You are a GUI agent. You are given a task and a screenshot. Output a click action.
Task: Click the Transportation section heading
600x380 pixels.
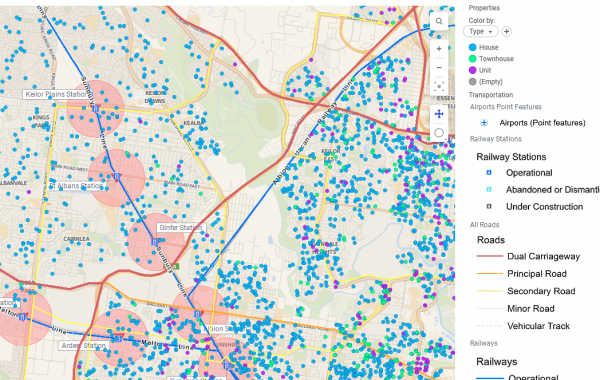491,95
